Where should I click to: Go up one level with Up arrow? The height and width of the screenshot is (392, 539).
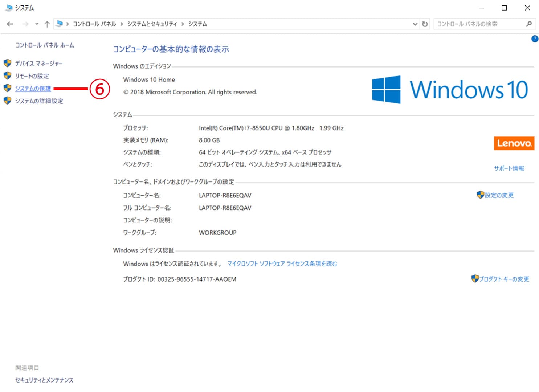(x=47, y=24)
